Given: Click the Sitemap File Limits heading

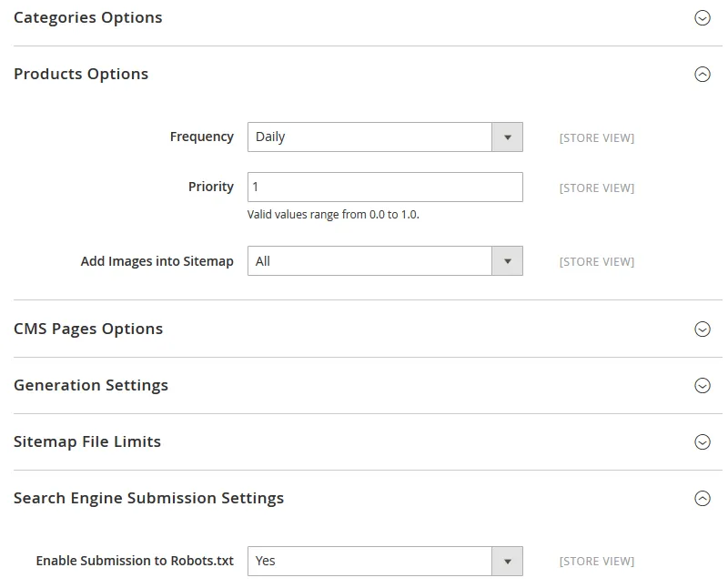Looking at the screenshot, I should [x=86, y=441].
